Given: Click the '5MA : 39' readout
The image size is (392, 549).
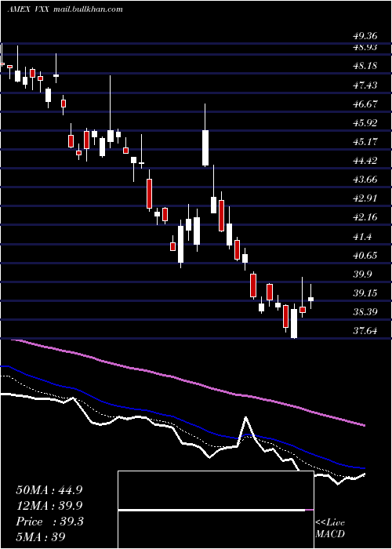Looking at the screenshot, I should tap(41, 536).
